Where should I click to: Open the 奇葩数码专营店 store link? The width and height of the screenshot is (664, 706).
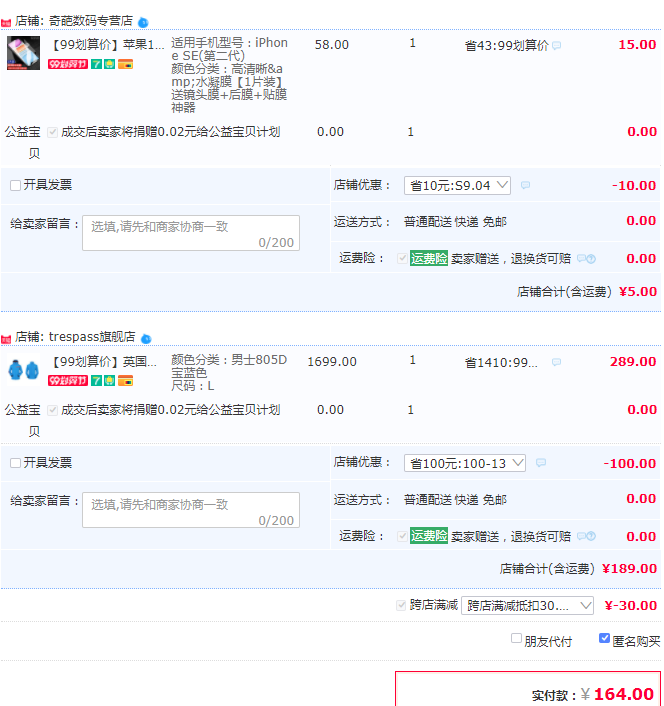point(90,21)
